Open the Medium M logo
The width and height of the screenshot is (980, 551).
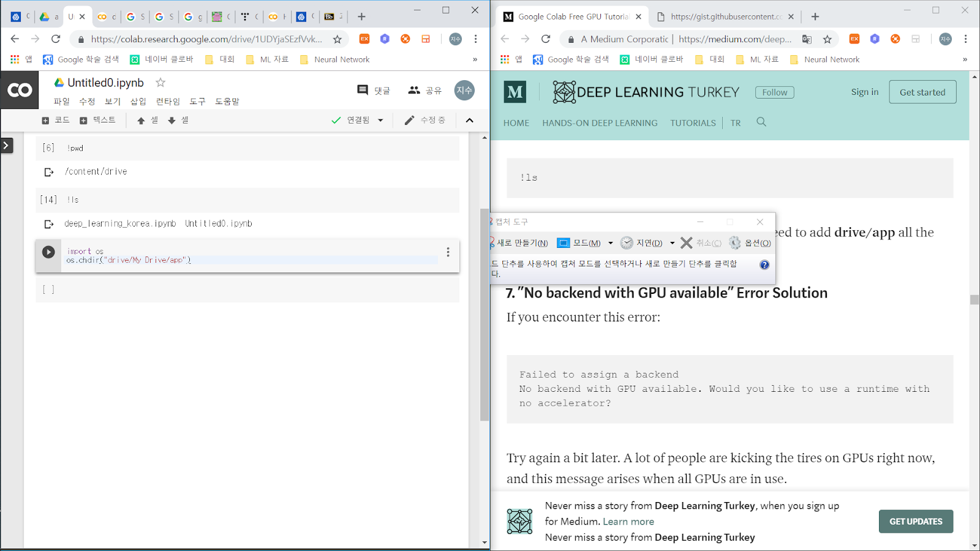click(x=515, y=92)
